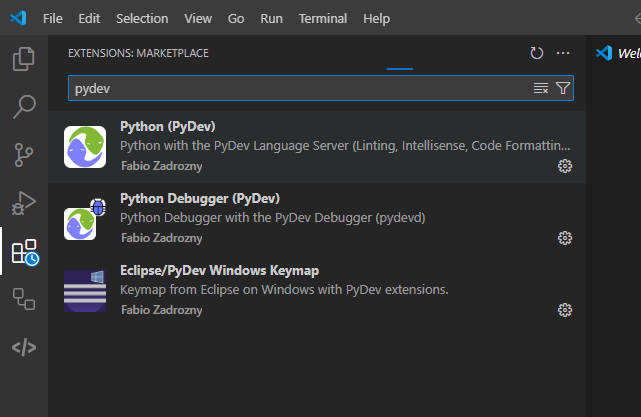Open the Remote Explorer icon
This screenshot has height=417, width=641.
(24, 298)
